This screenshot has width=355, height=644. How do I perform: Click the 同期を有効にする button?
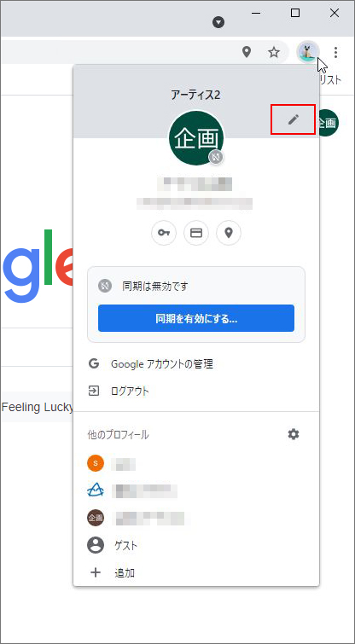[x=196, y=318]
